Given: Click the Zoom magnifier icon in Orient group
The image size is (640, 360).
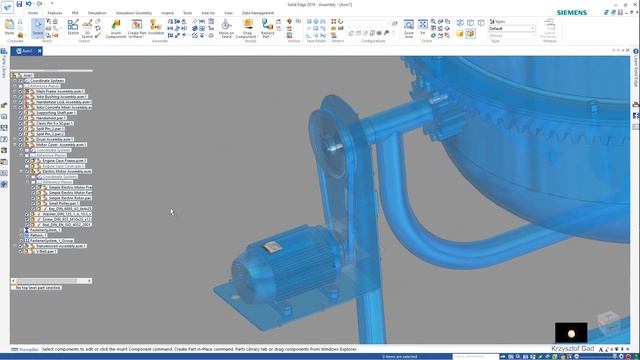Looking at the screenshot, I should (x=433, y=22).
